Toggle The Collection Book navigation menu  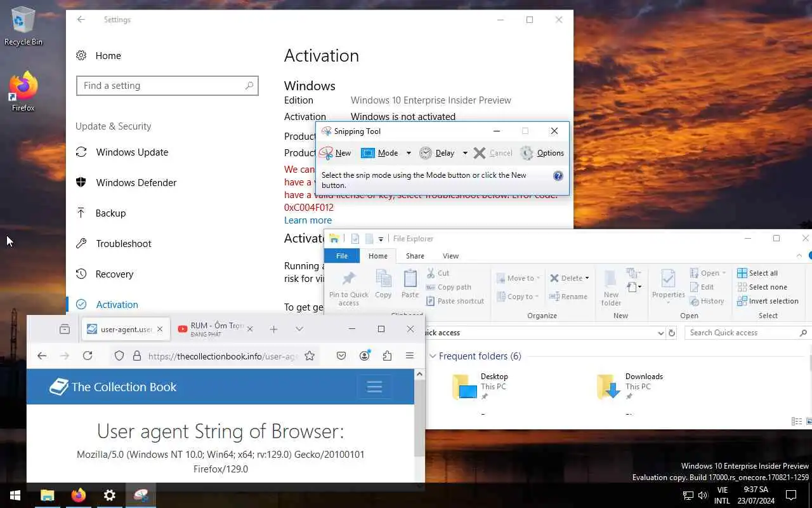click(x=374, y=387)
